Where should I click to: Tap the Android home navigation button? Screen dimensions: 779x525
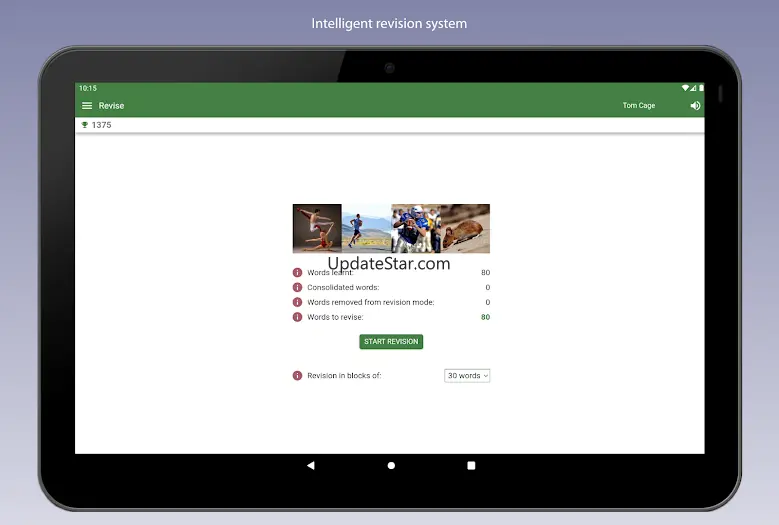pos(391,466)
